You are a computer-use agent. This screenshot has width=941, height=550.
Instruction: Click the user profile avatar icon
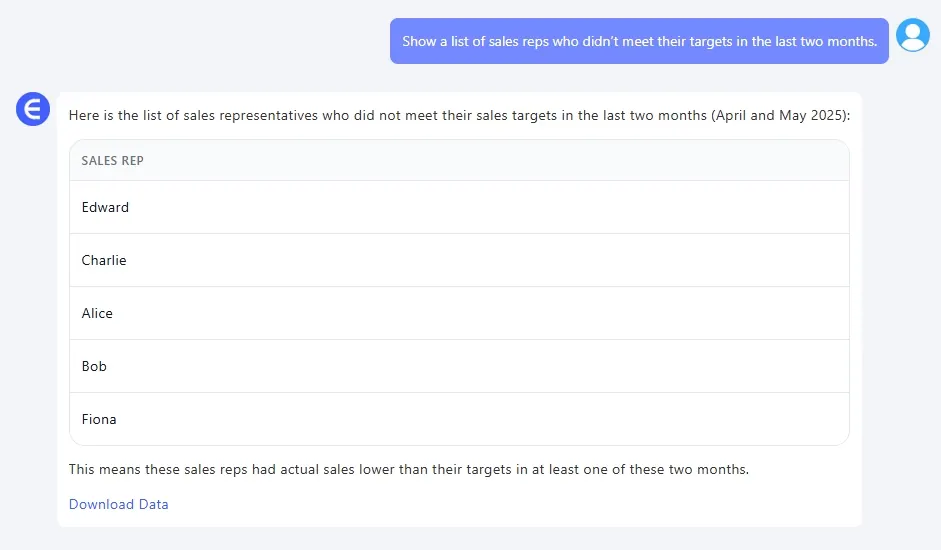912,35
